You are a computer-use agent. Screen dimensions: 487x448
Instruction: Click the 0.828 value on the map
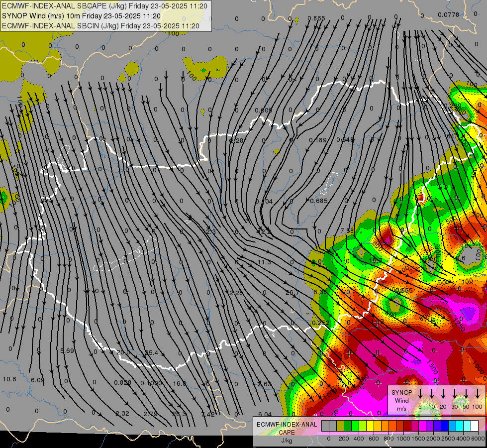pos(122,383)
